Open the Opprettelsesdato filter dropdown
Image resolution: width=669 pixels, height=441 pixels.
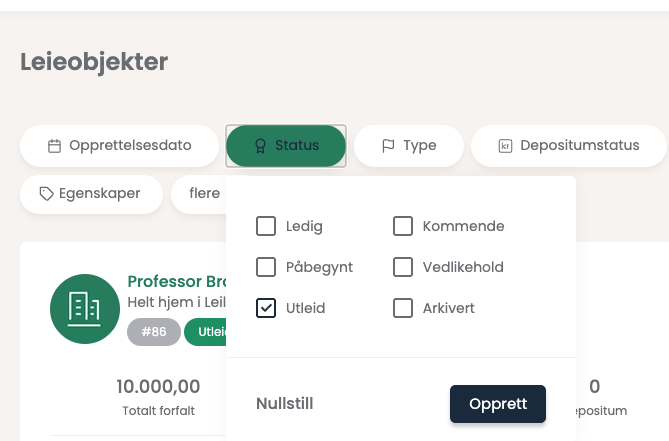119,146
